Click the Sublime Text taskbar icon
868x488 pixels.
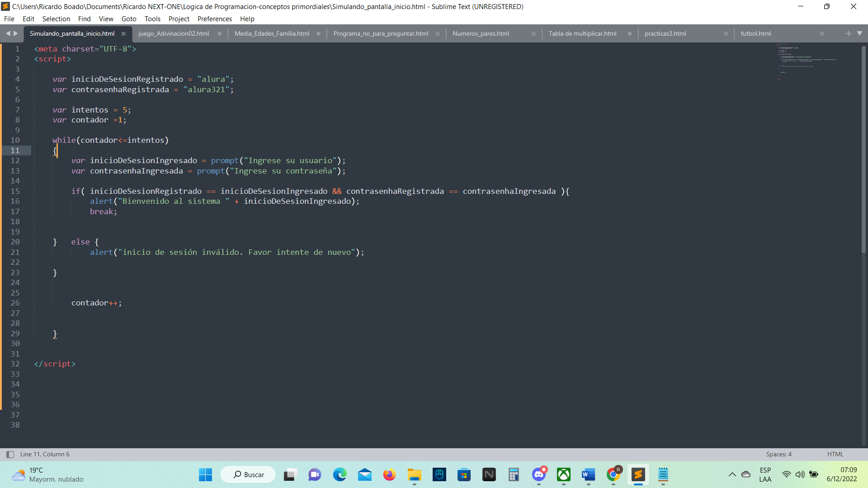[x=638, y=474]
